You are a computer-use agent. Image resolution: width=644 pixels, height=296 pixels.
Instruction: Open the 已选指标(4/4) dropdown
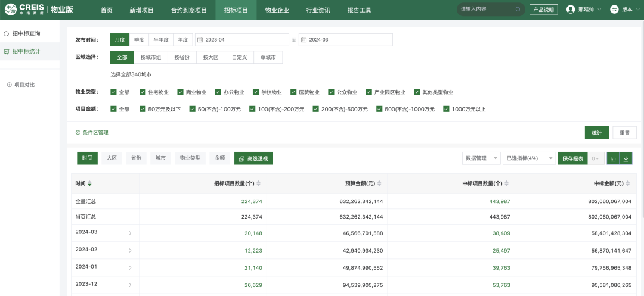point(528,158)
